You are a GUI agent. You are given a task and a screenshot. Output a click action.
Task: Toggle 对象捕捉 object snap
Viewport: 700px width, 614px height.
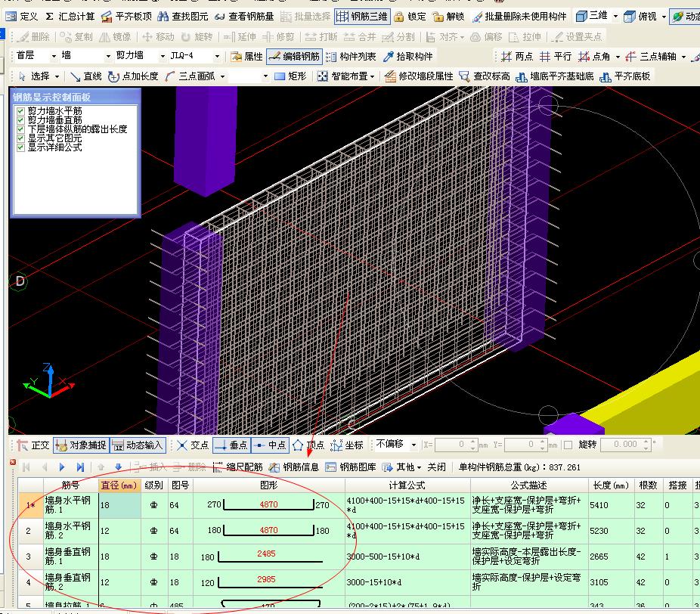[x=81, y=445]
